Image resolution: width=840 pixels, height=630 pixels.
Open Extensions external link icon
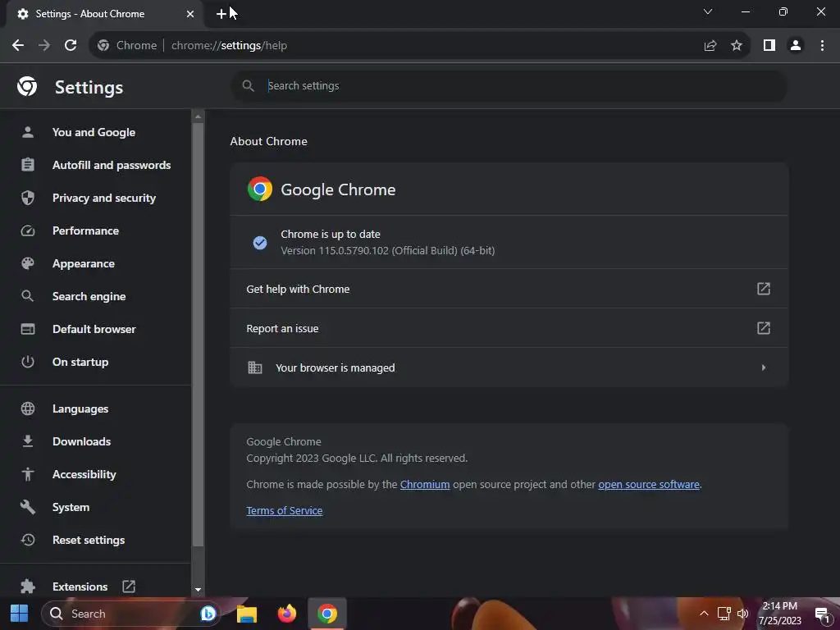pyautogui.click(x=129, y=587)
